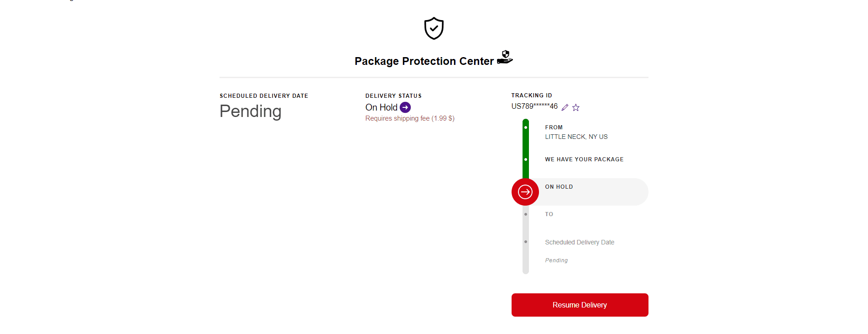Click the hand-holding-shield icon beside the title

[x=505, y=58]
